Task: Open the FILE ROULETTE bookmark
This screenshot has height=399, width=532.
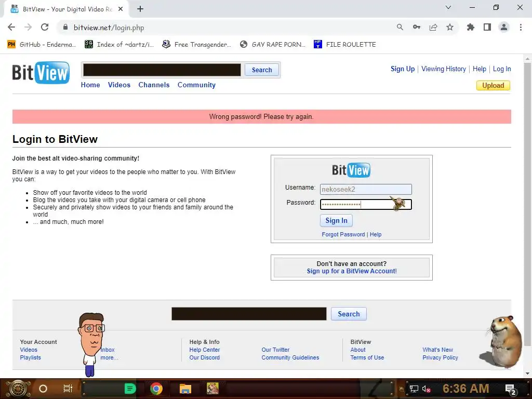Action: (x=345, y=45)
